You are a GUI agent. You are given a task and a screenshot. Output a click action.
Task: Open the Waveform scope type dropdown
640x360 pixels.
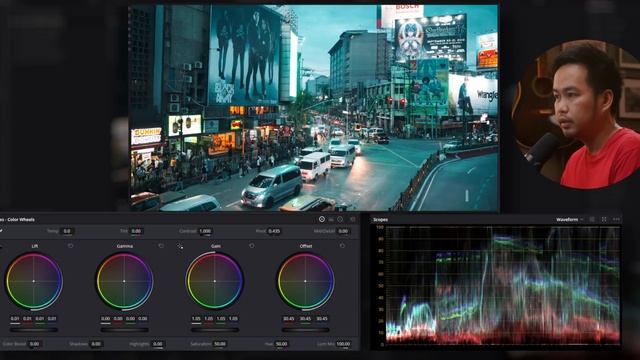click(x=569, y=220)
